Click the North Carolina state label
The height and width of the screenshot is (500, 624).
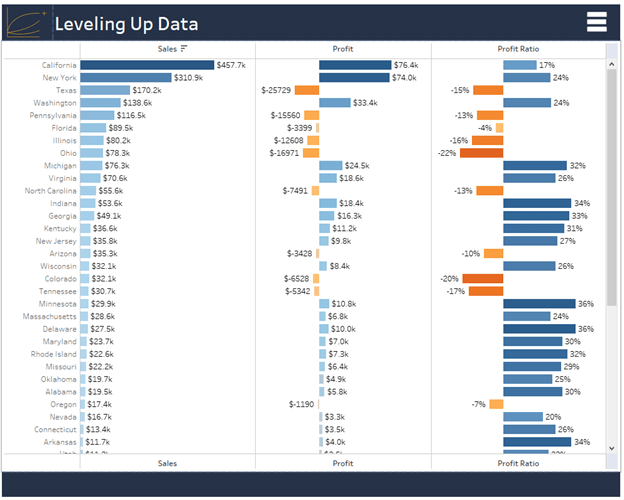pyautogui.click(x=50, y=191)
